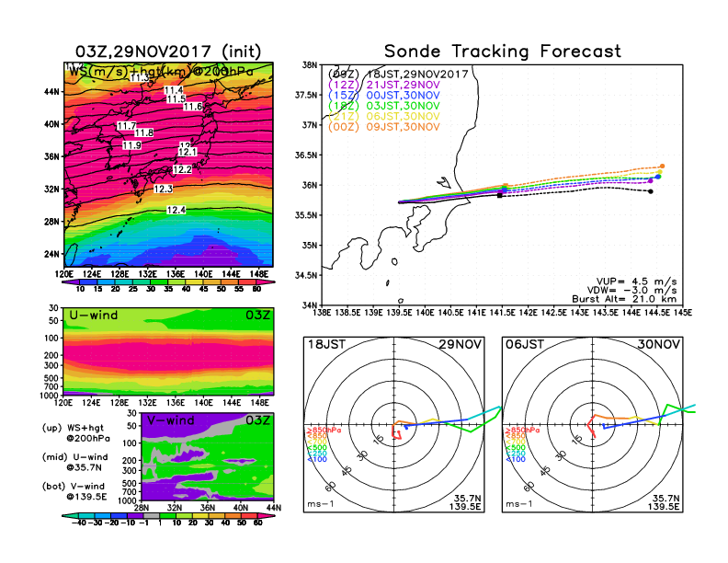Select yellow legend entry "(21Z) 06JST,30NOV"
The width and height of the screenshot is (728, 563).
pos(384,117)
